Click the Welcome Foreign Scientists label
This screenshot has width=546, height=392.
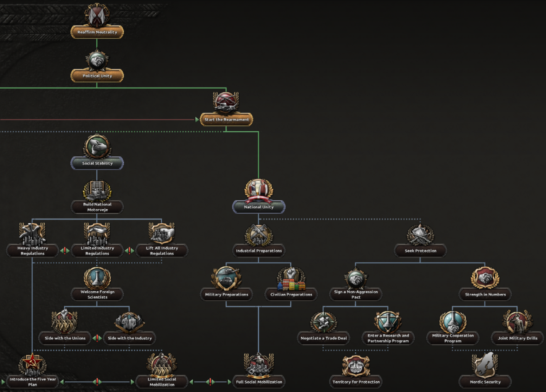click(x=97, y=294)
